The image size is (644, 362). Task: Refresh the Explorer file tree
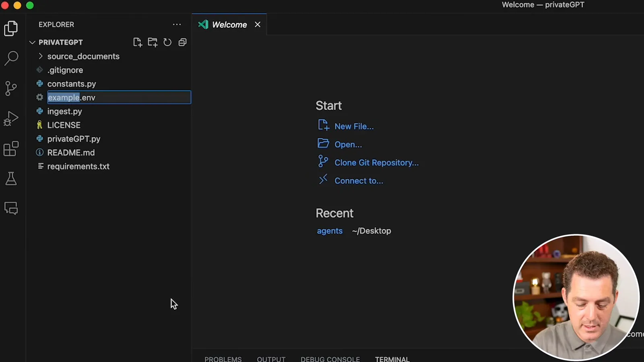pos(167,42)
